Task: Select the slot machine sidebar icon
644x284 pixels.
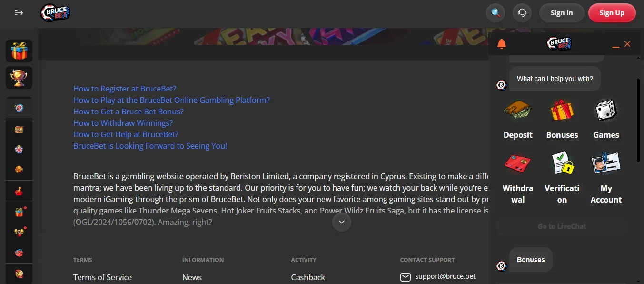Action: [19, 130]
